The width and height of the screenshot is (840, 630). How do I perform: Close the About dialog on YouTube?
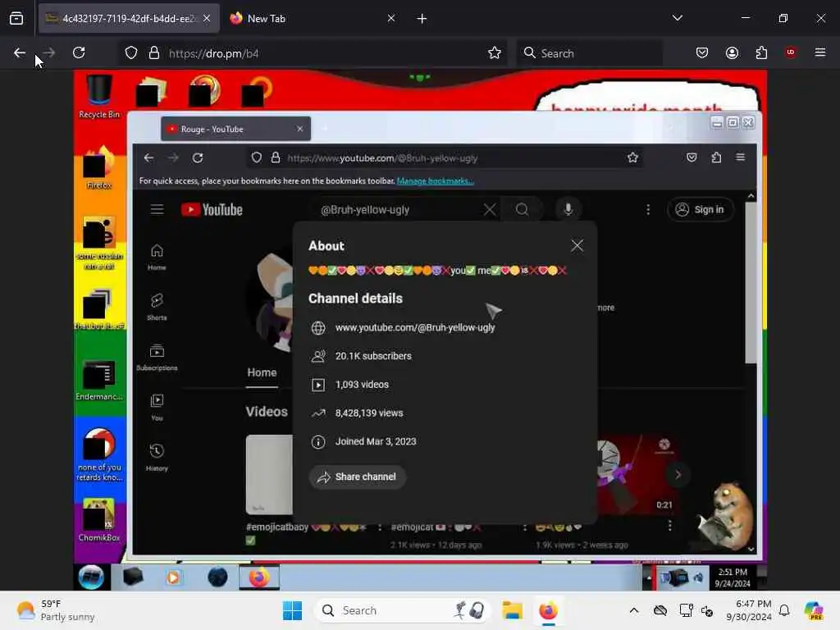click(577, 246)
